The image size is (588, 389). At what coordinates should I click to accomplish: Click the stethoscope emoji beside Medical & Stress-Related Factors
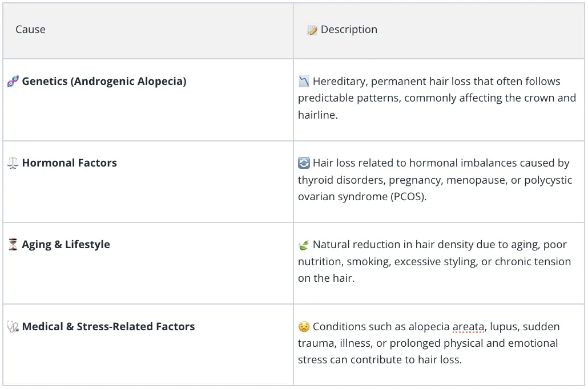[x=13, y=326]
